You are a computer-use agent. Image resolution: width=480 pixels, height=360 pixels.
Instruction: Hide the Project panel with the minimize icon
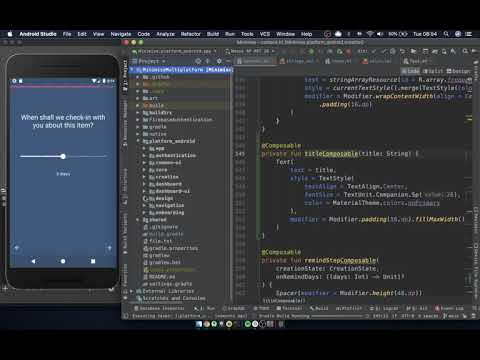(x=228, y=61)
